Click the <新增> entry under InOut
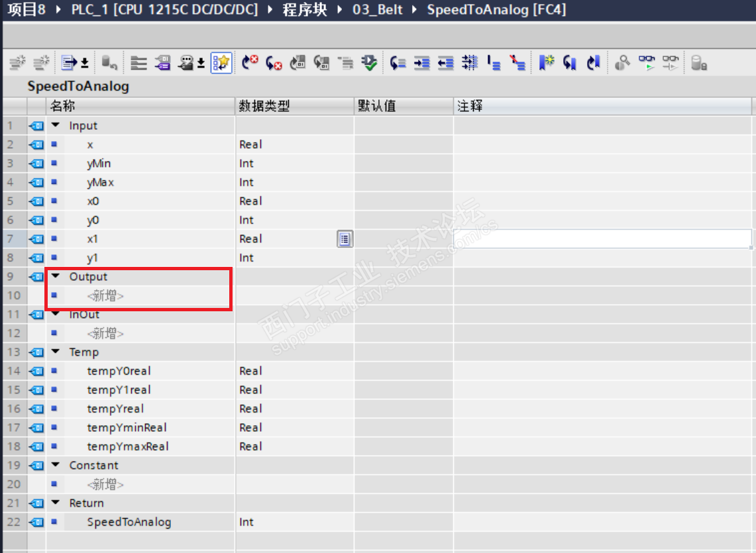 (x=105, y=333)
